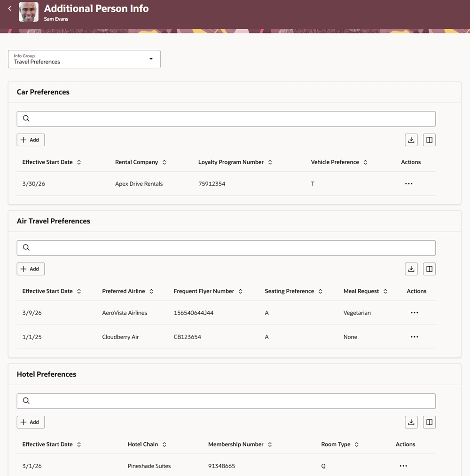Sort Air Travel by Effective Start Date
This screenshot has height=476, width=470.
click(x=79, y=292)
